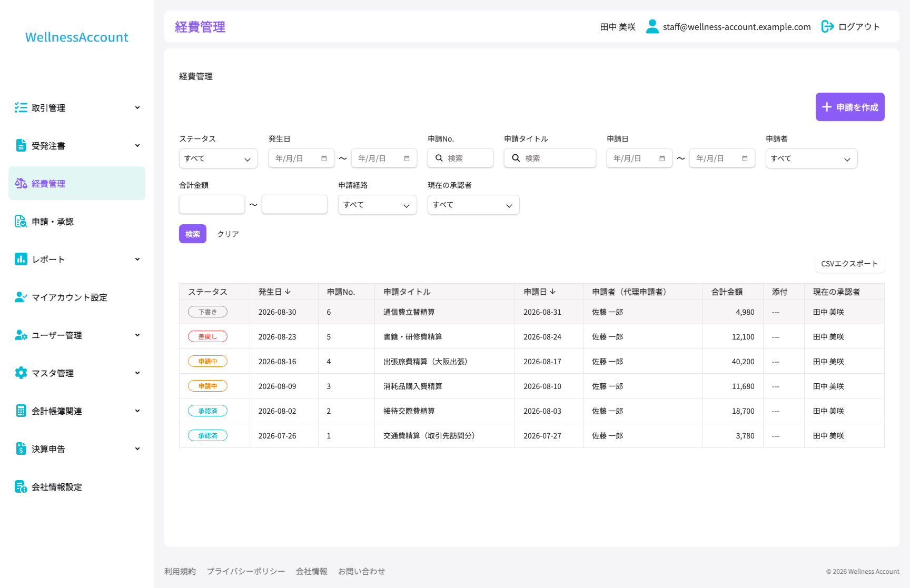Open the 申請者 filter dropdown
The height and width of the screenshot is (588, 910).
[812, 158]
